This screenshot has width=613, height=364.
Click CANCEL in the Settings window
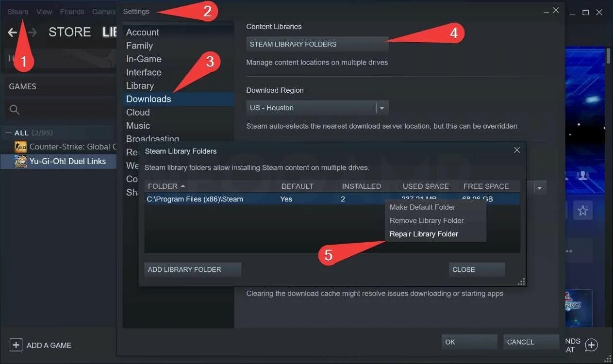(531, 342)
